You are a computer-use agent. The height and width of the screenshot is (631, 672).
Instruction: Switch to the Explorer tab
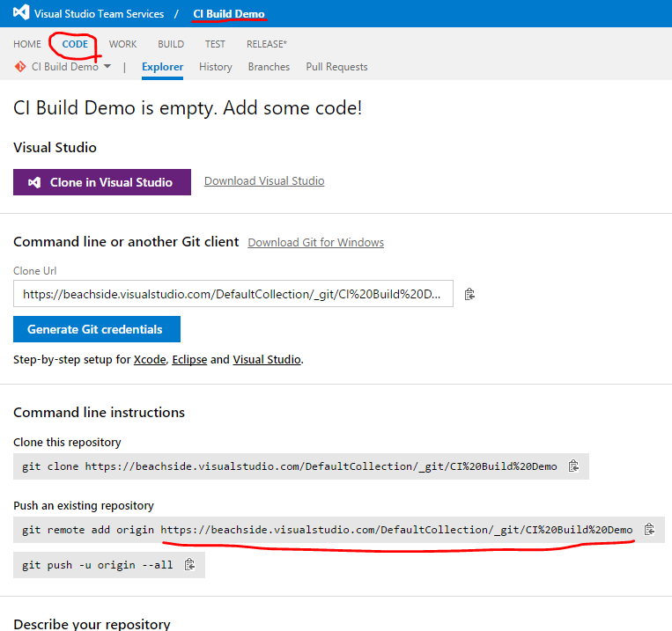(162, 67)
